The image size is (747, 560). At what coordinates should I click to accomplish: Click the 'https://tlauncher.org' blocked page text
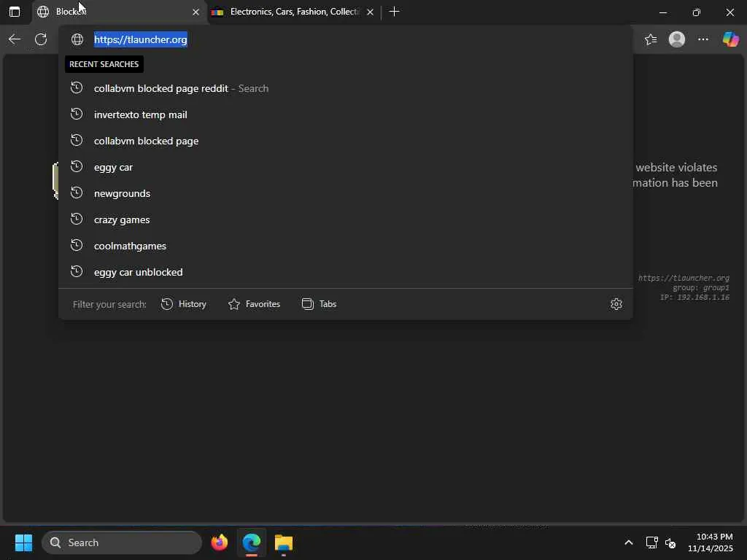tap(684, 278)
